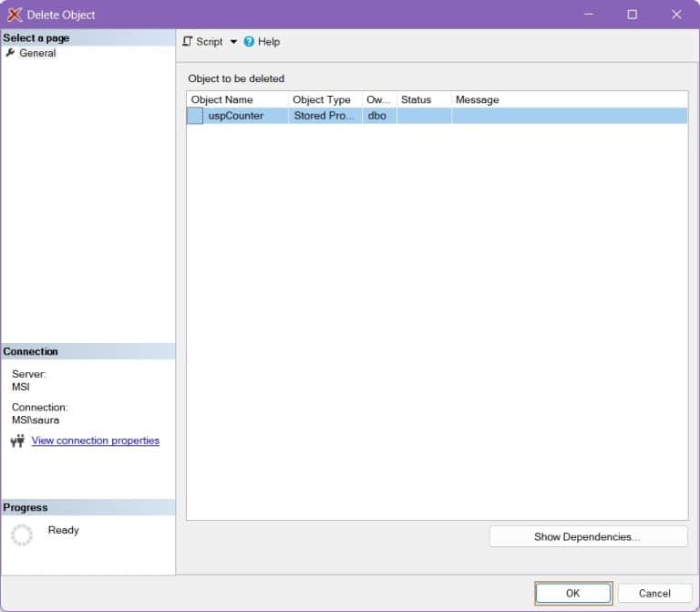Cancel the Delete Object dialog

tap(654, 593)
